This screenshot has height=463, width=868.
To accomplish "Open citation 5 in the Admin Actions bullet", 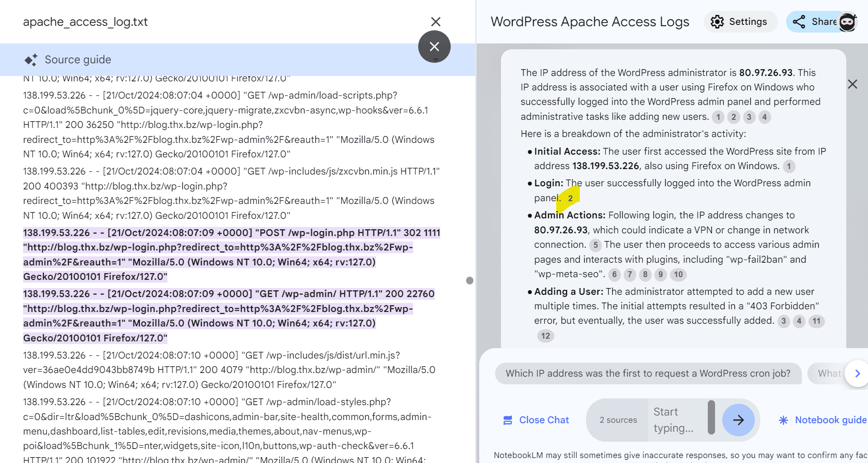I will click(x=596, y=245).
